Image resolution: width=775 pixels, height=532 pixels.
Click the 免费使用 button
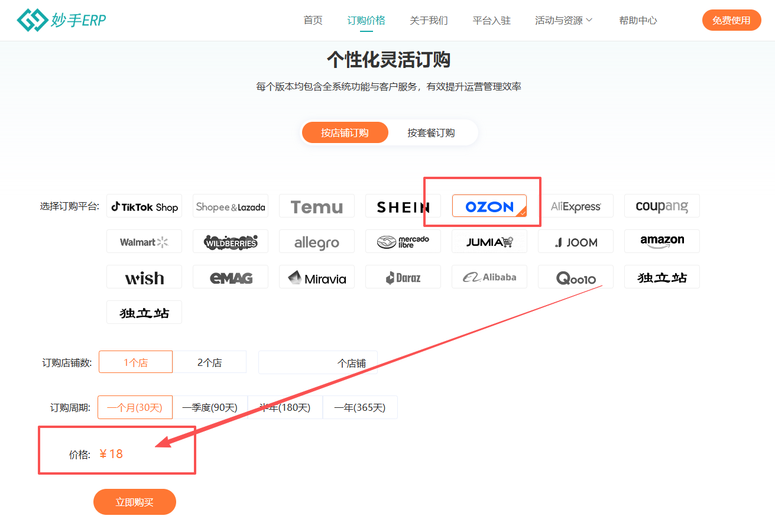[x=731, y=20]
